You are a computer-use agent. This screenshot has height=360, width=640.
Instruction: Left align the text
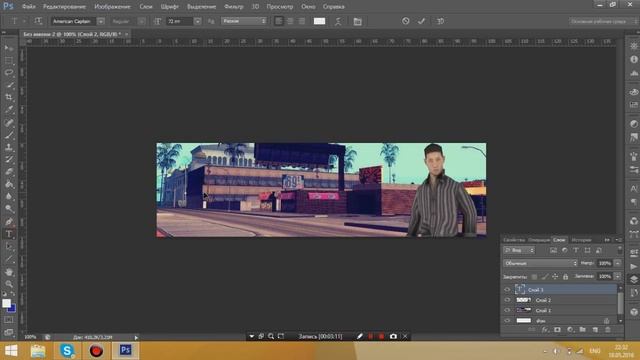[x=279, y=21]
